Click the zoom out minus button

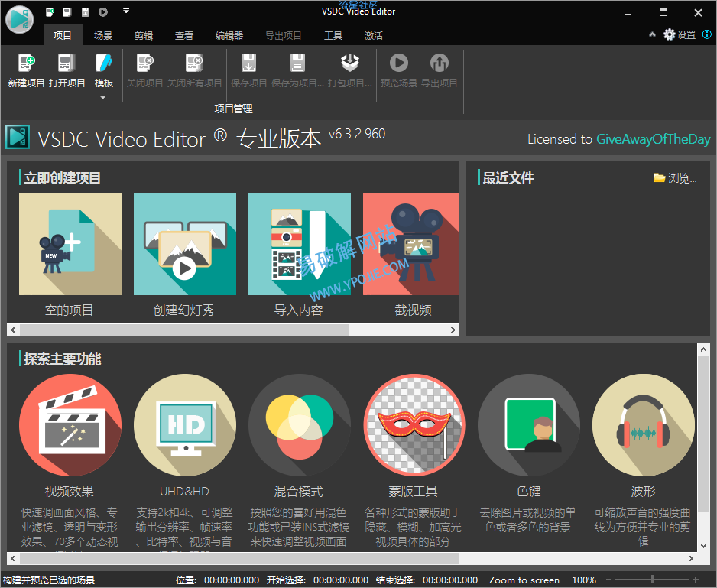(x=608, y=580)
